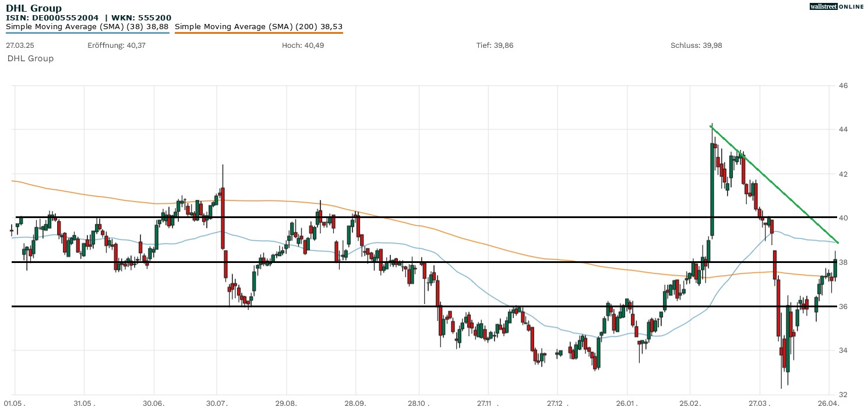Click the green descending trend line
This screenshot has height=407, width=868.
coord(775,184)
